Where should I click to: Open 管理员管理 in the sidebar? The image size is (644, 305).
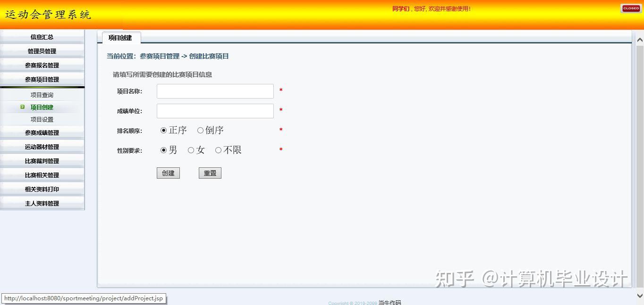tap(42, 51)
